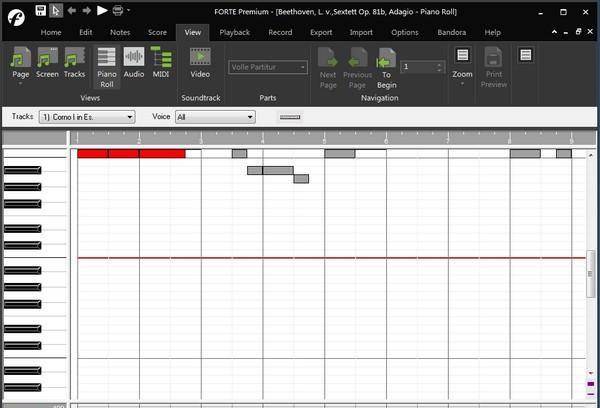The height and width of the screenshot is (408, 600).
Task: Select the gray note at measure 5
Action: point(340,154)
